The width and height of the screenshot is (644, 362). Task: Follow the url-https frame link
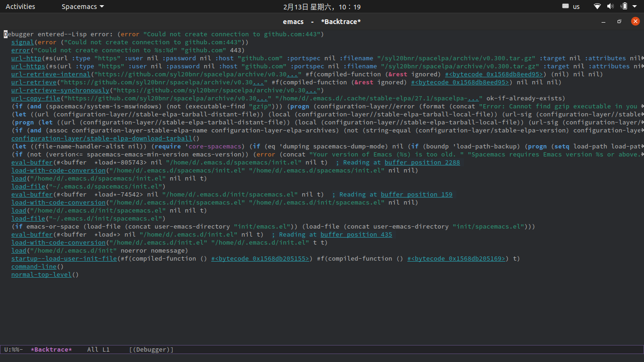coord(28,66)
